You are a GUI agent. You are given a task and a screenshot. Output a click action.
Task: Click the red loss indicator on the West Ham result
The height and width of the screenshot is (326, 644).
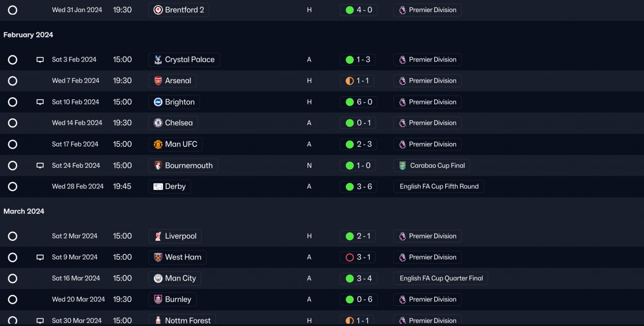(350, 257)
